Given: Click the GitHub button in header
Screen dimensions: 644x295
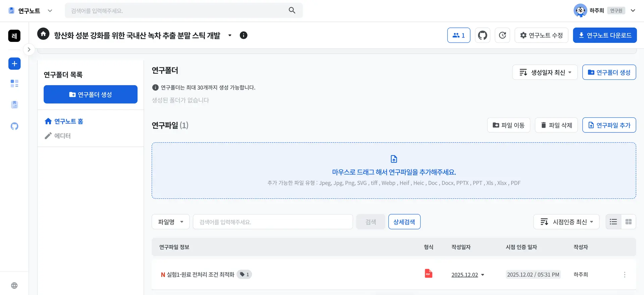Looking at the screenshot, I should pyautogui.click(x=483, y=35).
